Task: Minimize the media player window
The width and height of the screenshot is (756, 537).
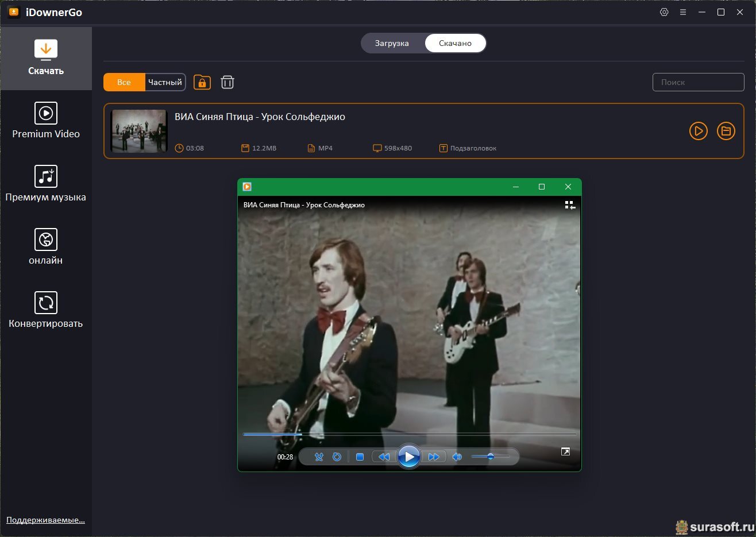Action: coord(516,187)
